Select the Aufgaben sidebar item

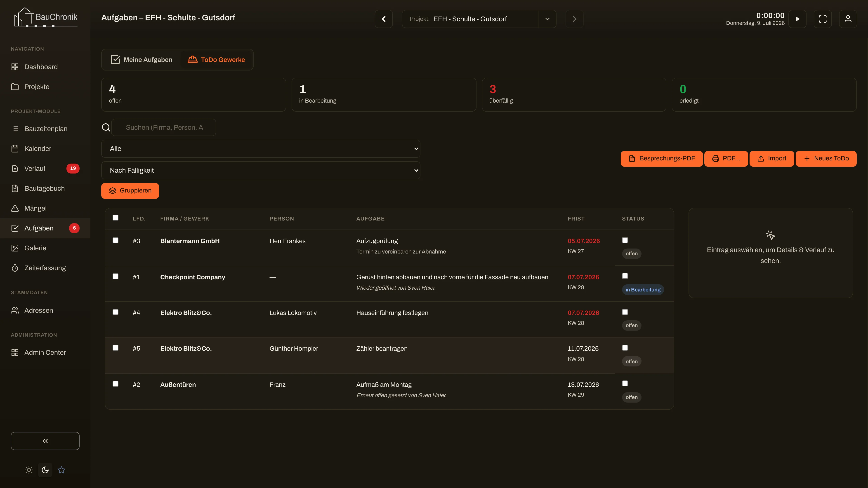[x=45, y=228]
